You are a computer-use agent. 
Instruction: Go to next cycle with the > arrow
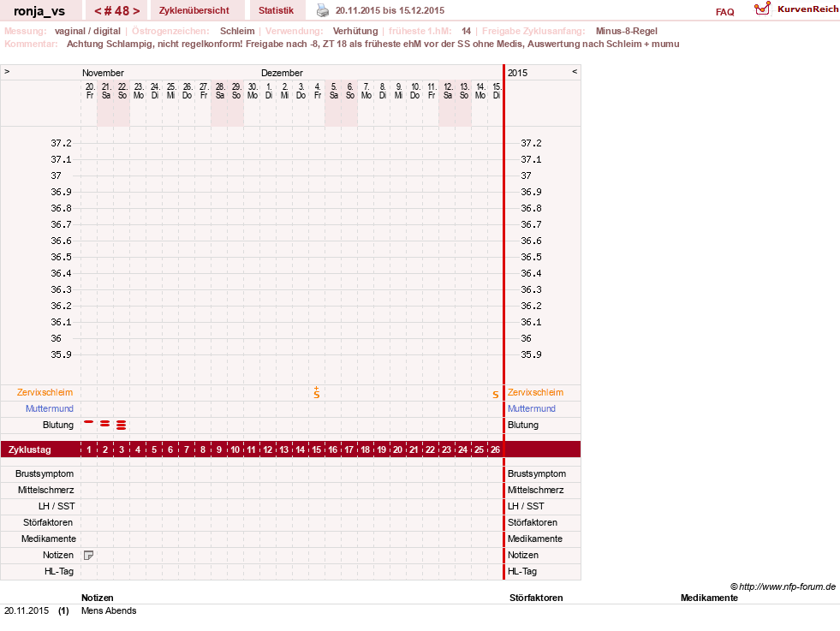click(x=136, y=11)
